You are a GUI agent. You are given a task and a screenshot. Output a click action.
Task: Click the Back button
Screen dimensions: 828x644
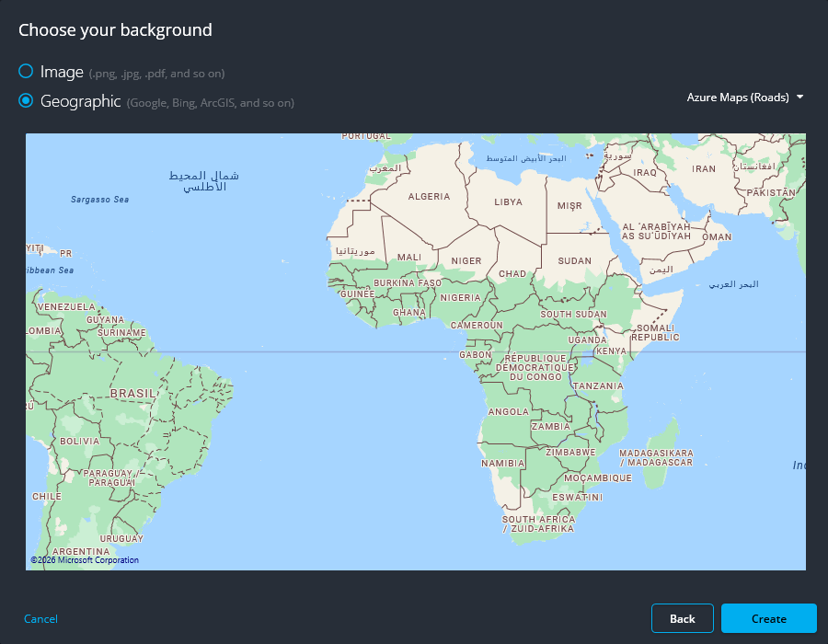[x=682, y=618]
